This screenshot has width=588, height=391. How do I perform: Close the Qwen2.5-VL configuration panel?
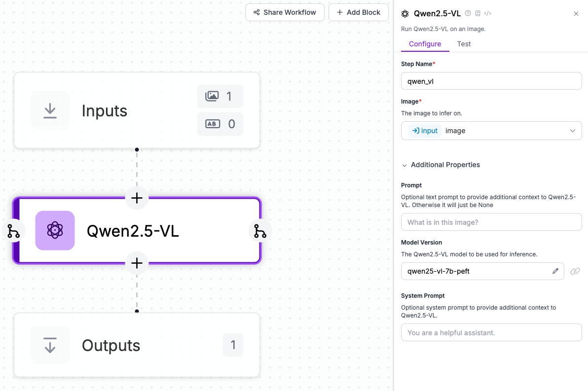tap(576, 14)
